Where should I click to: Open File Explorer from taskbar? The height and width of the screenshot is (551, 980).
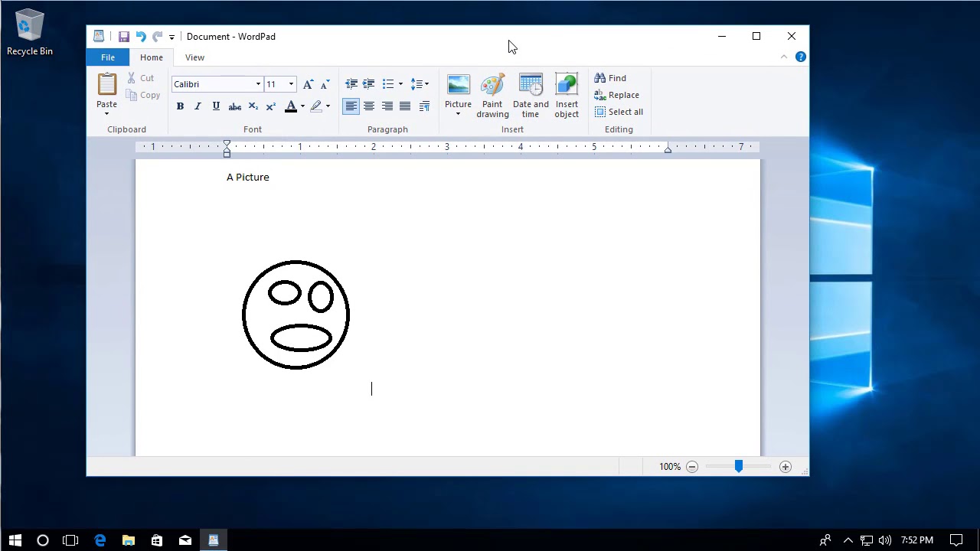pyautogui.click(x=129, y=540)
